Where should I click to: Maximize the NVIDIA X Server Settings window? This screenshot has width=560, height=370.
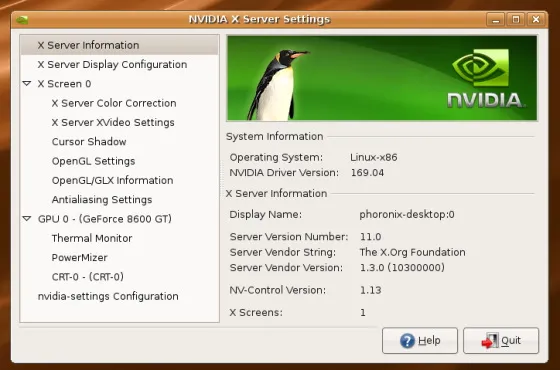(x=516, y=20)
